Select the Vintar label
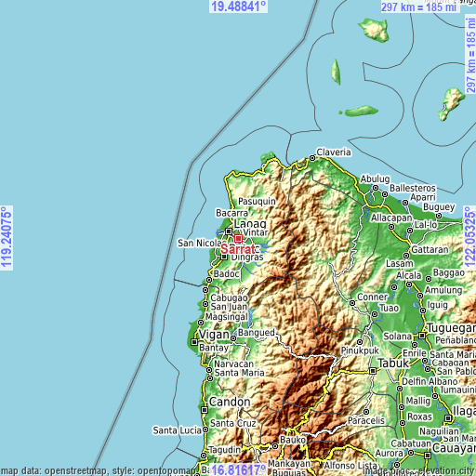The width and height of the screenshot is (476, 476). [x=256, y=232]
